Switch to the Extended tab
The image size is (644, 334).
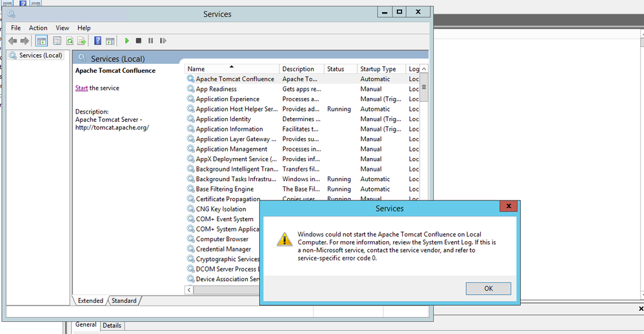pos(90,300)
